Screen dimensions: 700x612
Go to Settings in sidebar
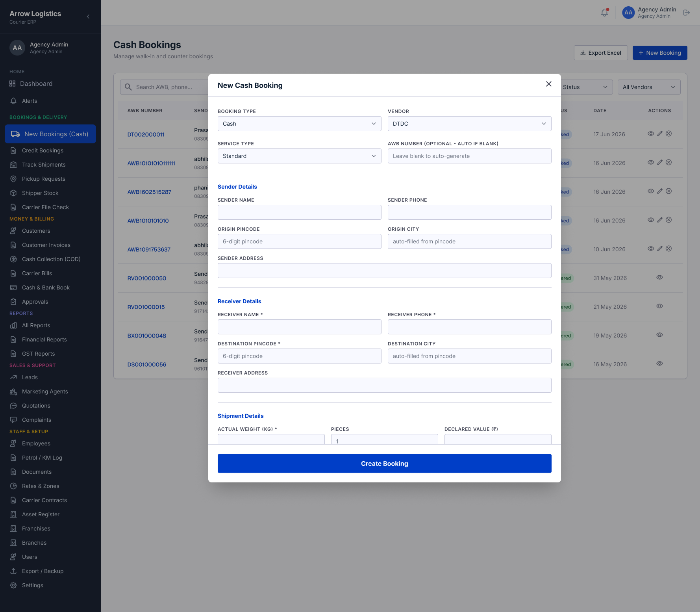[50, 585]
